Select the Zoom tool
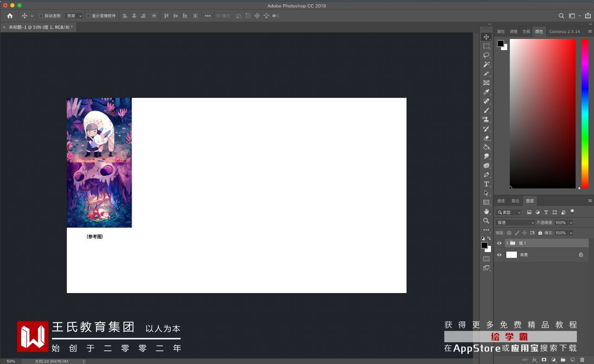Image resolution: width=594 pixels, height=364 pixels. (x=486, y=221)
